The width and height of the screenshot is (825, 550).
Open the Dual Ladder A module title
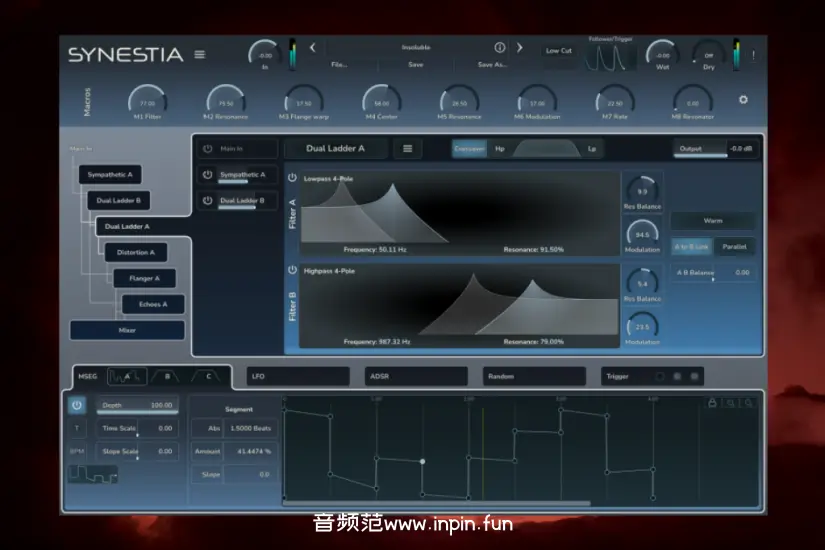(x=336, y=148)
